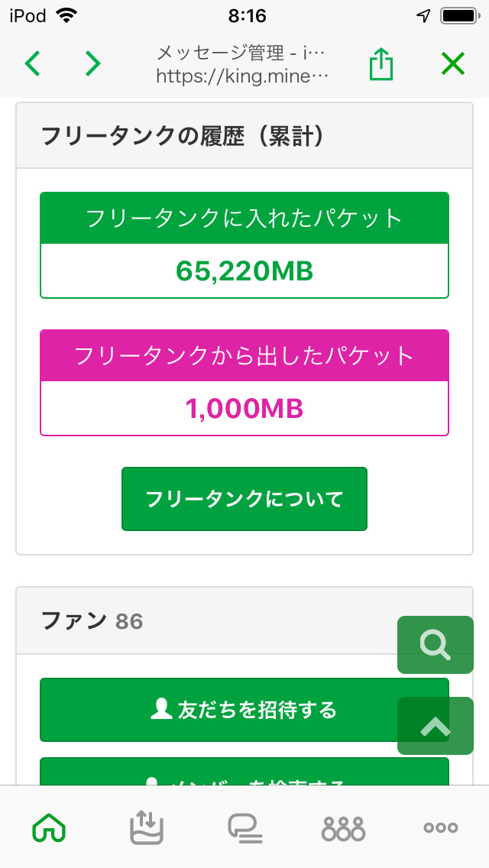Open the free tank tab icon

pos(147,828)
